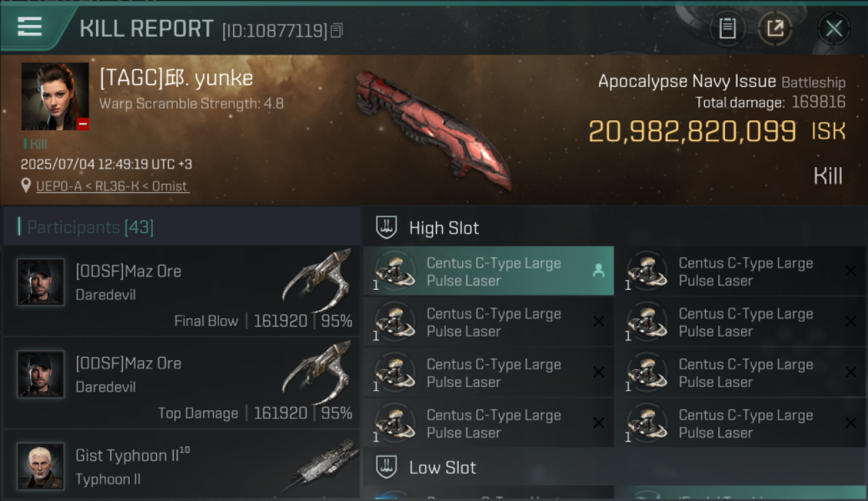The height and width of the screenshot is (501, 868).
Task: Click the X mark on last right-column laser
Action: pos(851,422)
